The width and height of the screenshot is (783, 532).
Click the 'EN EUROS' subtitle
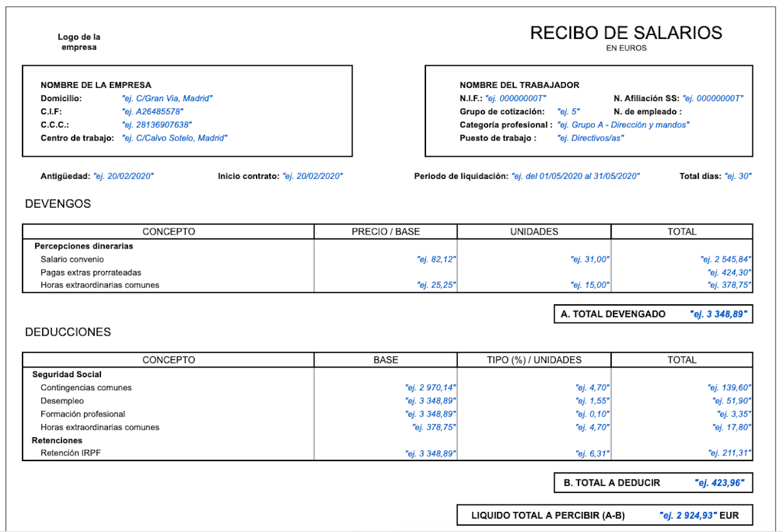coord(626,48)
